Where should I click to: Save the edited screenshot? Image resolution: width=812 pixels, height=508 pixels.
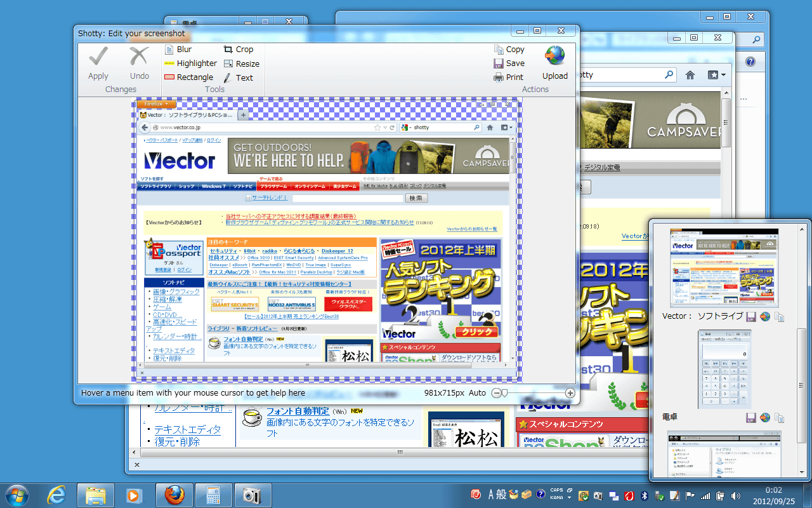509,63
